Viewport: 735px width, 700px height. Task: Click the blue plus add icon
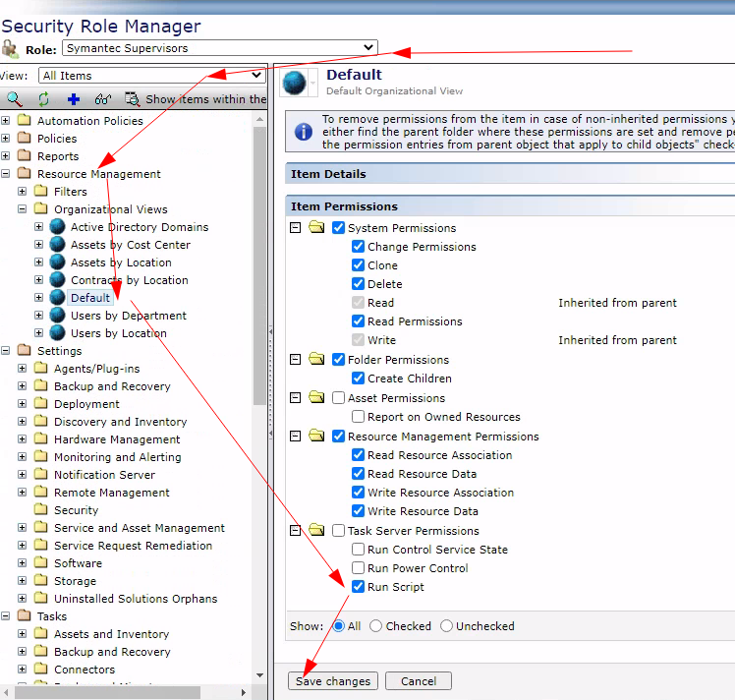[x=73, y=99]
